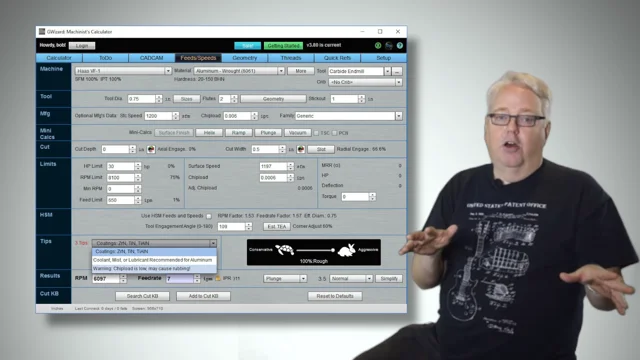This screenshot has width=640, height=360.
Task: Click the Vacuum mini-calc button
Action: 298,133
